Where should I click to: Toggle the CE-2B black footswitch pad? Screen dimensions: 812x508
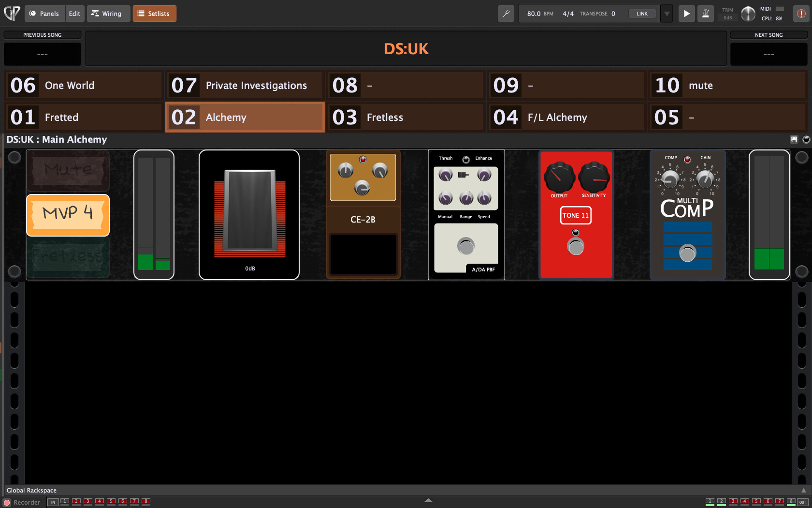coord(363,254)
